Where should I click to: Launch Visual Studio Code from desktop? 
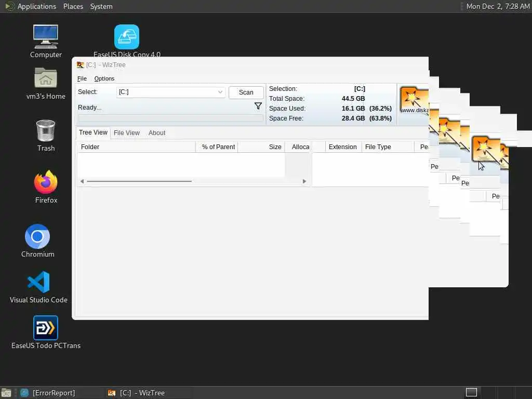point(38,287)
